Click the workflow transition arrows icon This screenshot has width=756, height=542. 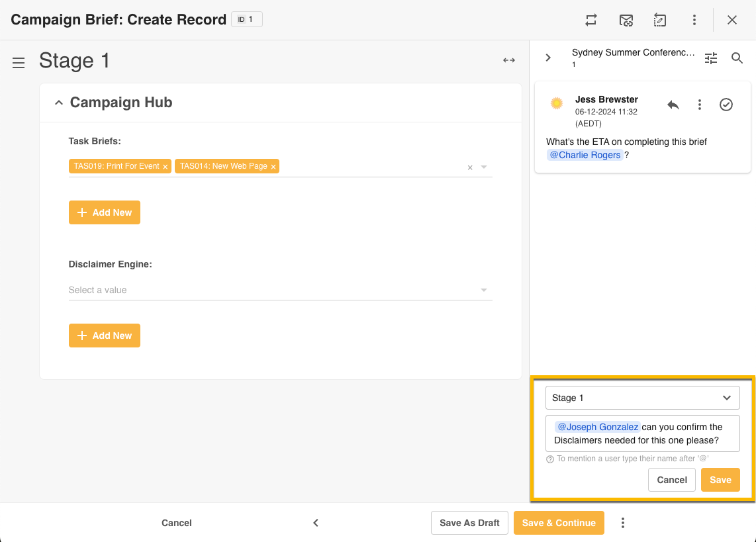pos(591,20)
